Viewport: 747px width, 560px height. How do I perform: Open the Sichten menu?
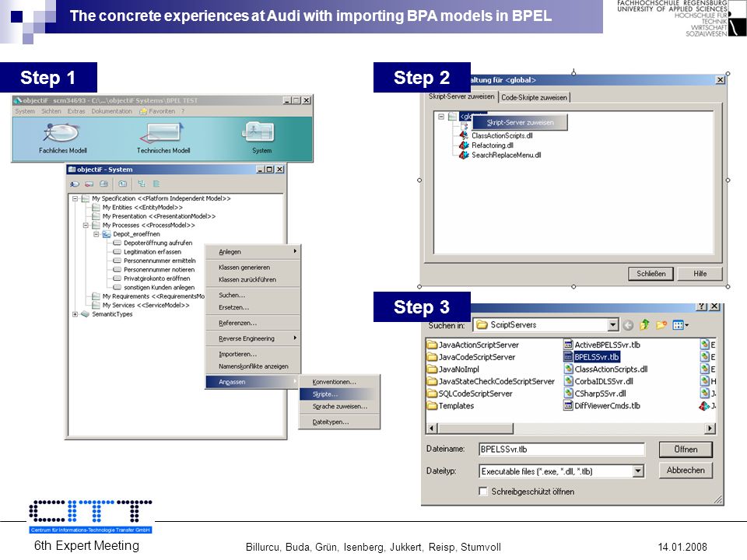pos(51,111)
